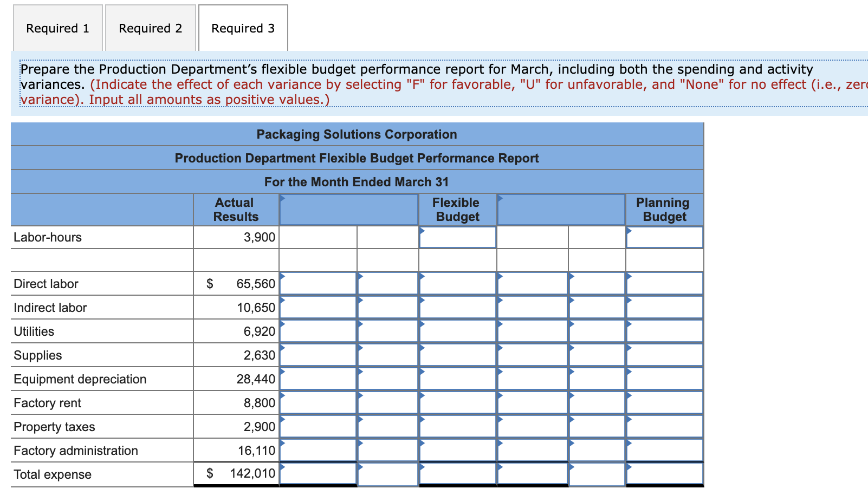Click the Factory rent Flexible Budget field
Screen dimensions: 868x495
pyautogui.click(x=458, y=403)
